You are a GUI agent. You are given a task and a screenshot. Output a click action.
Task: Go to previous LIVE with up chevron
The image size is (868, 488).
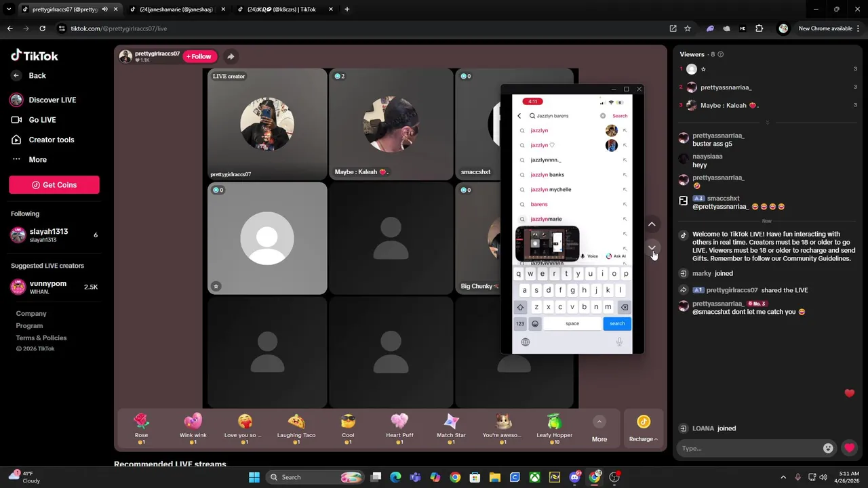click(652, 224)
